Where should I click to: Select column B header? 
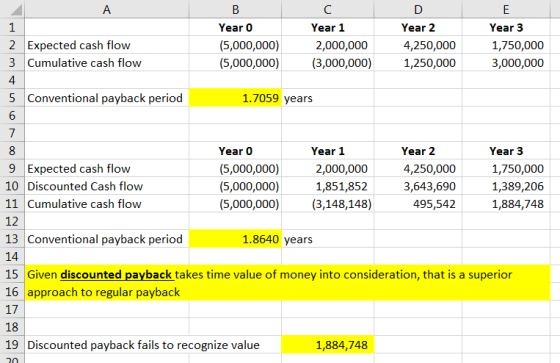(x=235, y=9)
